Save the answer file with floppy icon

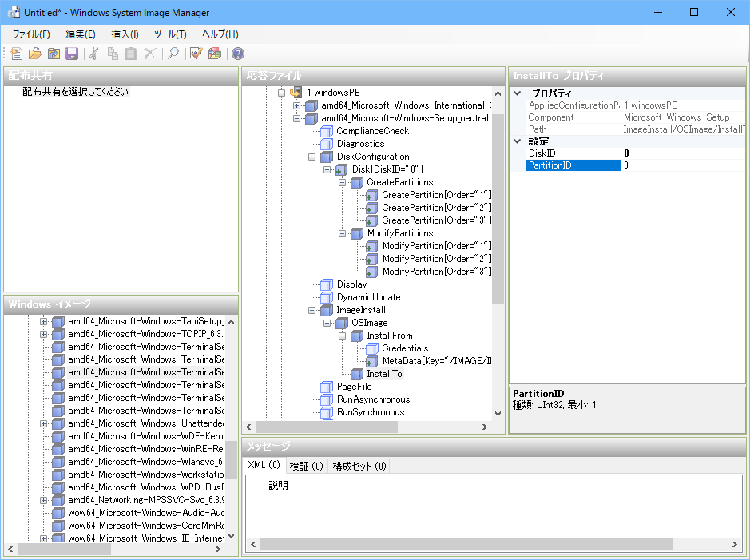[72, 54]
